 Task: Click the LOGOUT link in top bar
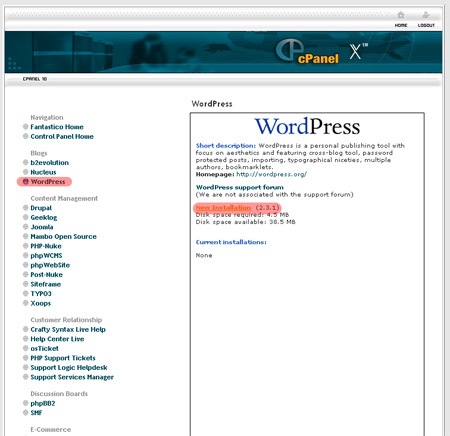(426, 25)
